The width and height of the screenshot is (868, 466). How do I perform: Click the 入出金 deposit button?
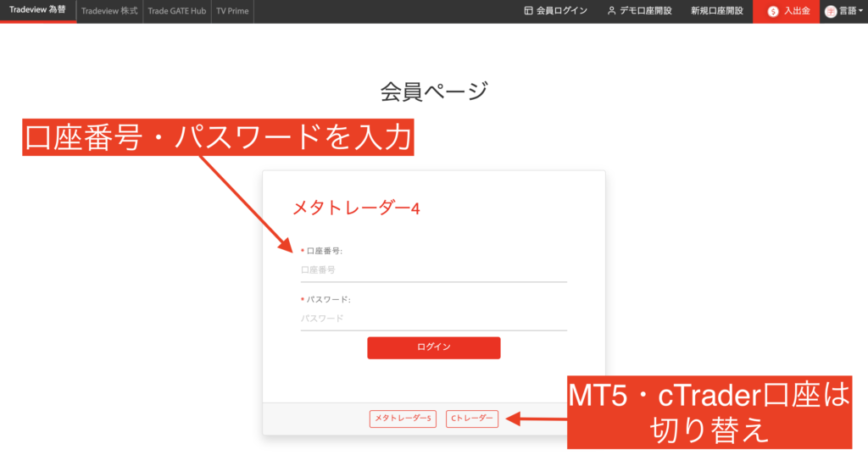tap(786, 11)
